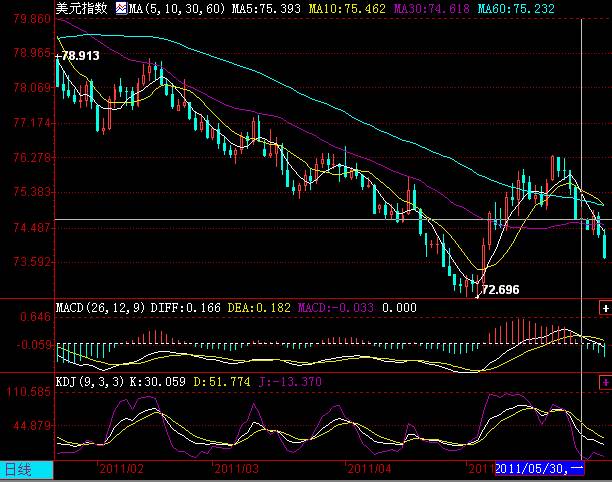Click the J:-13.370 value
Image resolution: width=612 pixels, height=482 pixels.
290,382
